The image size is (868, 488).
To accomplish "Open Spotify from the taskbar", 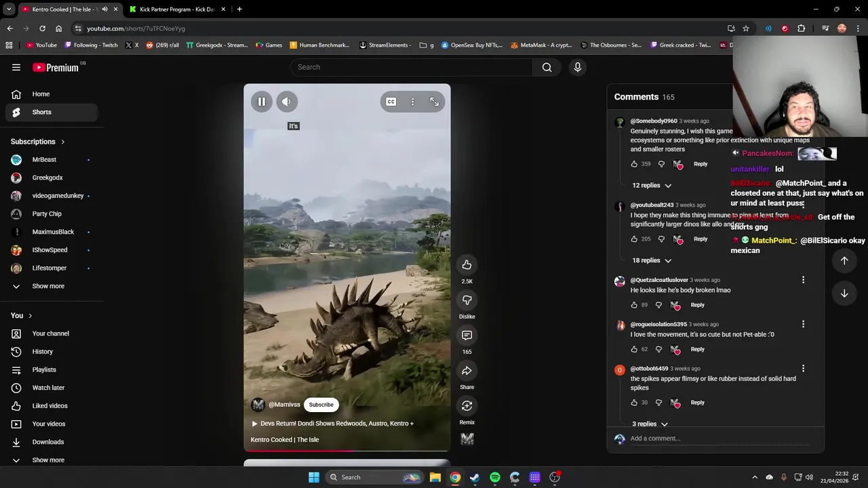I will click(x=495, y=477).
